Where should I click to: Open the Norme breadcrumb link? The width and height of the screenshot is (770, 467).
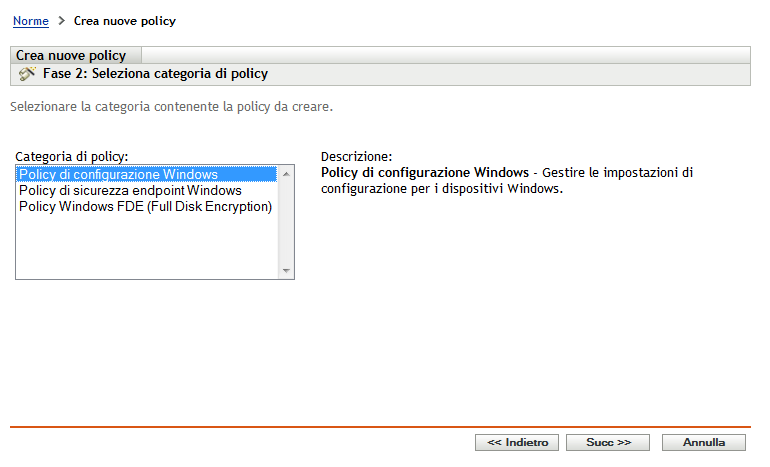point(31,20)
